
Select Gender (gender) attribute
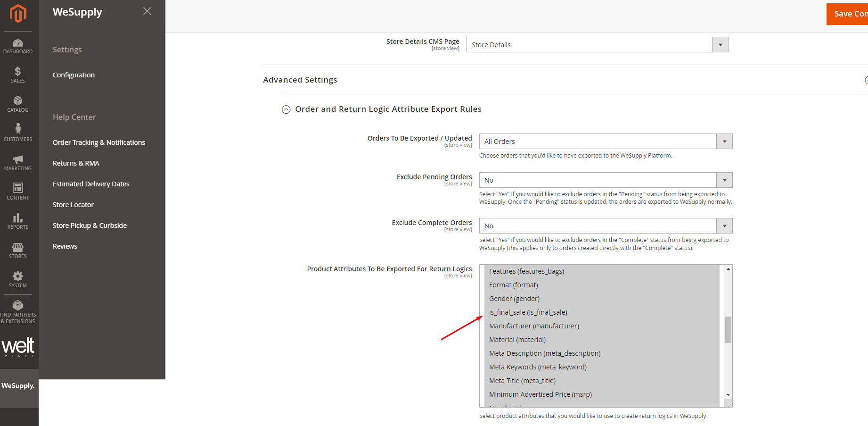click(x=602, y=299)
